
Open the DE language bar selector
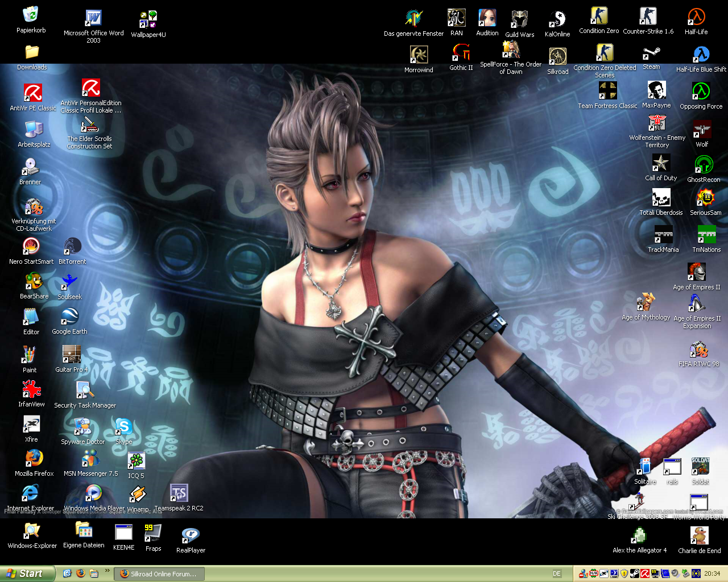(557, 574)
